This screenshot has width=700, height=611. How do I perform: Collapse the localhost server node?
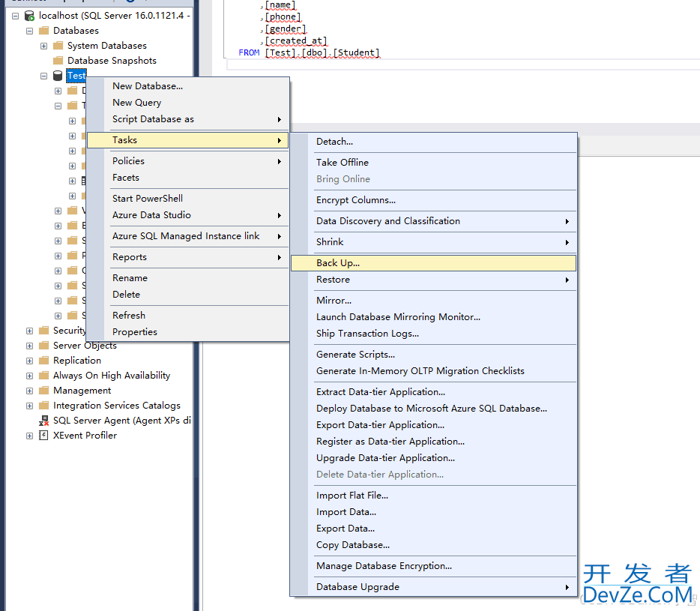coord(15,16)
